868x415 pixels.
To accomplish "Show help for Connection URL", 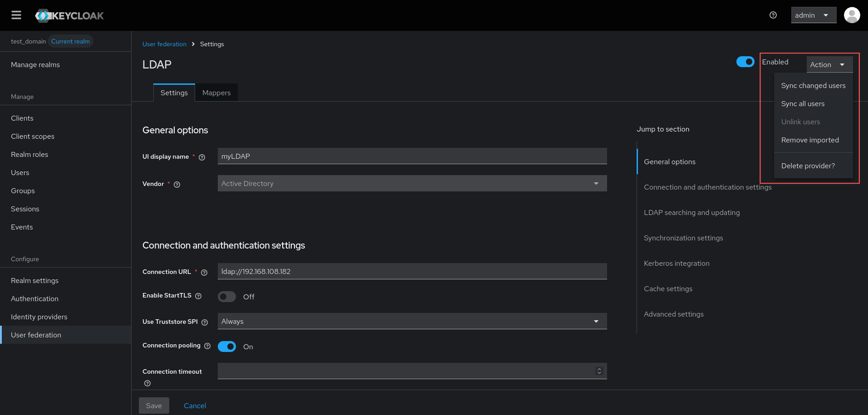I will [204, 273].
